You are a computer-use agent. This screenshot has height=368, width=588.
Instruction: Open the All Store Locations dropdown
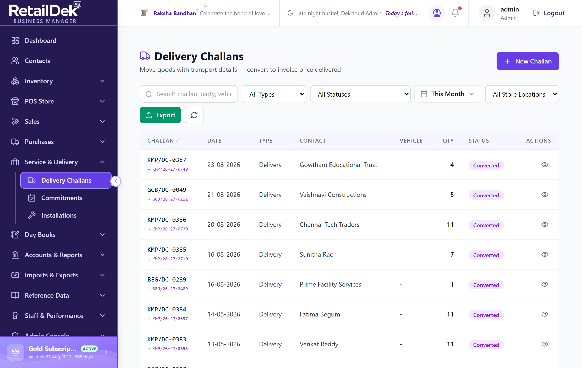pos(522,94)
